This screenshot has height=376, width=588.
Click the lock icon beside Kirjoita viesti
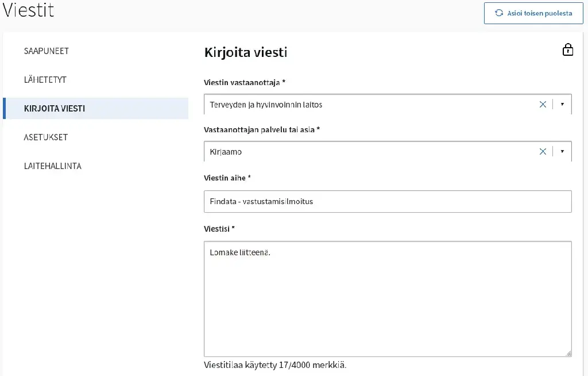tap(568, 49)
